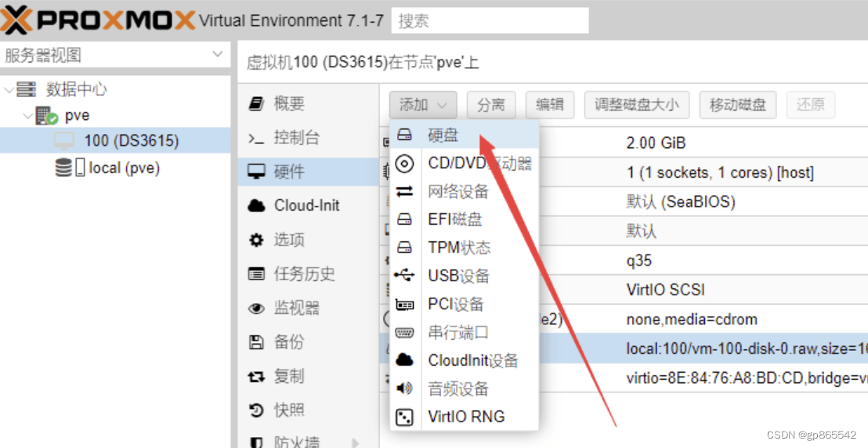Click the 移动磁盘 move disk button
Screen dimensions: 868x448
pyautogui.click(x=738, y=105)
